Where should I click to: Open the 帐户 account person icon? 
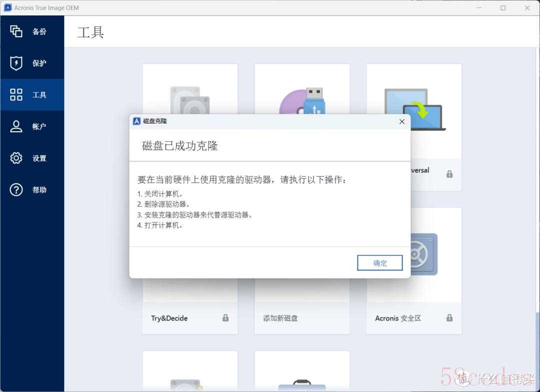16,126
